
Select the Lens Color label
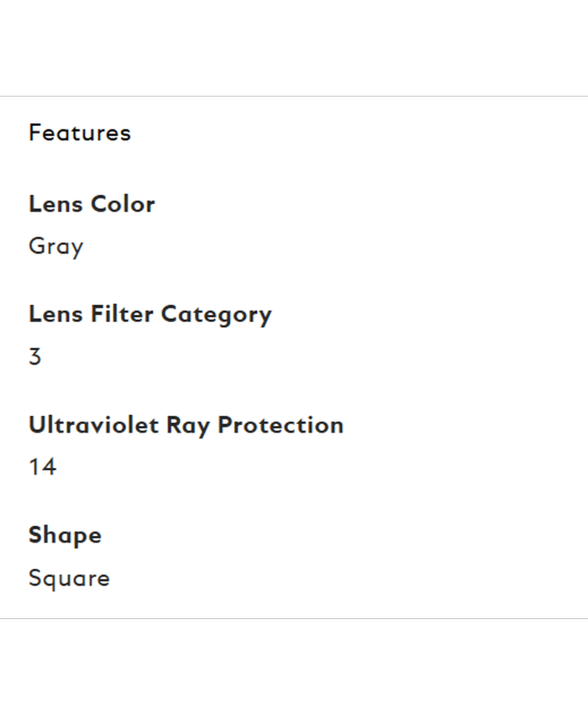(92, 204)
